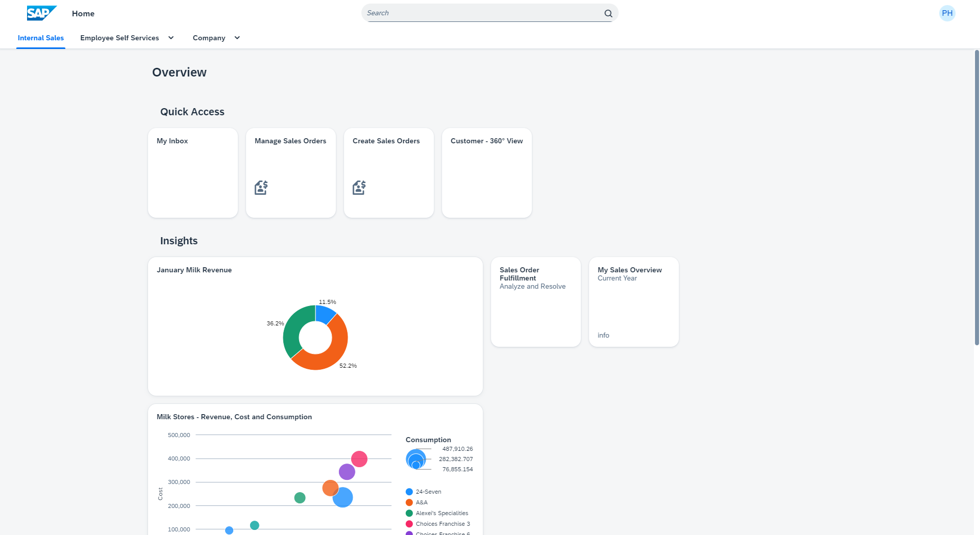
Task: Select the Alexei's Specialities legend marker
Action: pos(408,513)
